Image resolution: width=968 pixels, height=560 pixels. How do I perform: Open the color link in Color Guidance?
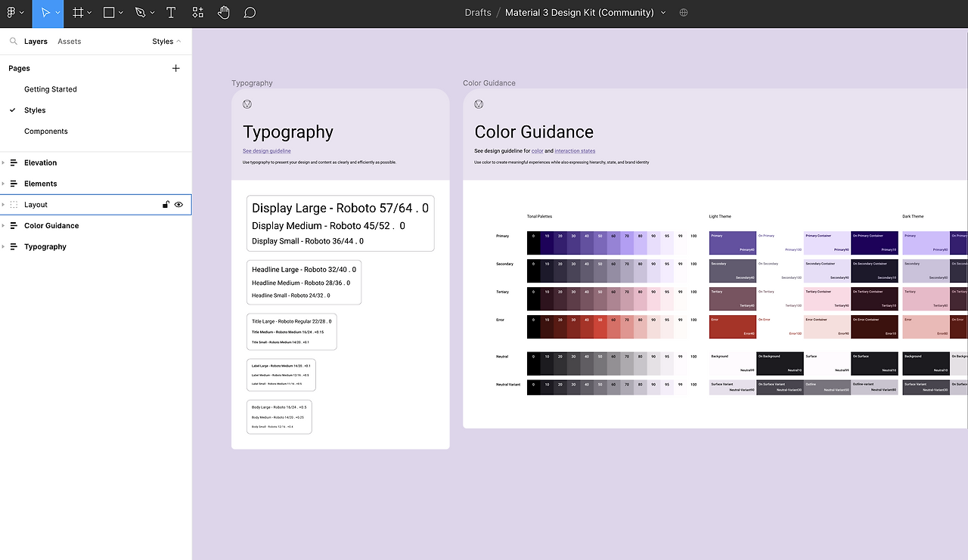[x=538, y=151]
